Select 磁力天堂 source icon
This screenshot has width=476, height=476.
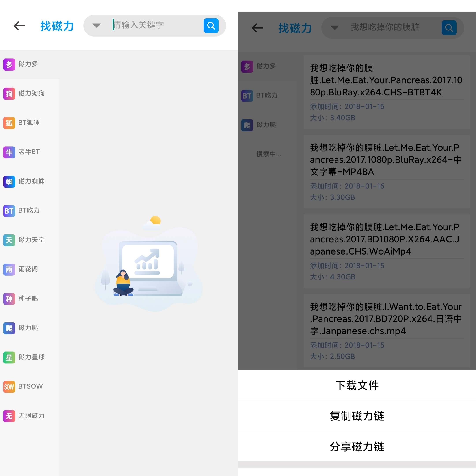(9, 240)
